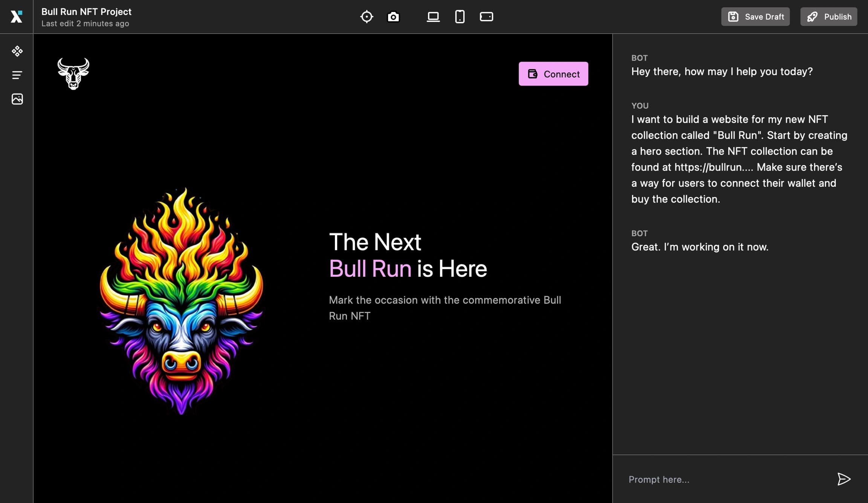
Task: Switch to mobile phone preview
Action: (460, 17)
